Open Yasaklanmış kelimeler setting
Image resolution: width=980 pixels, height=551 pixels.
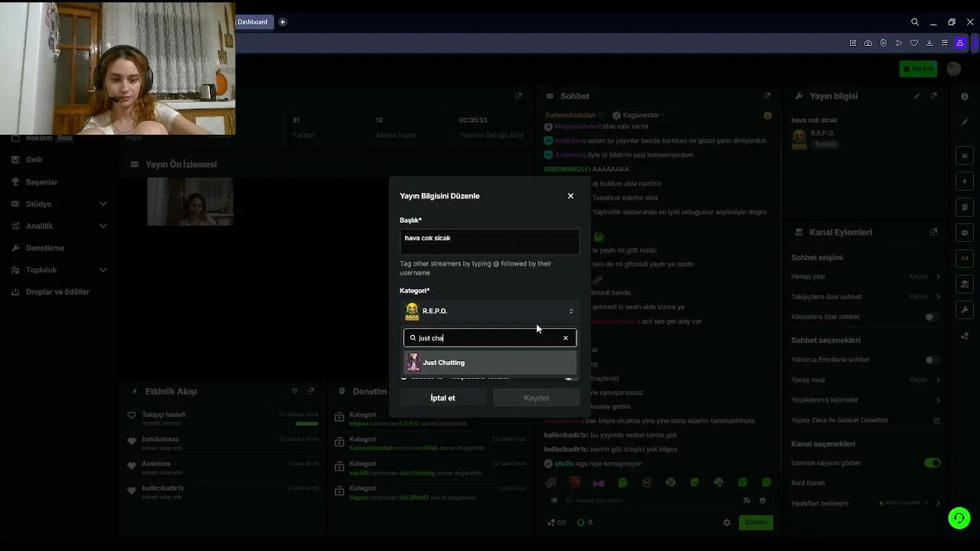coord(866,399)
